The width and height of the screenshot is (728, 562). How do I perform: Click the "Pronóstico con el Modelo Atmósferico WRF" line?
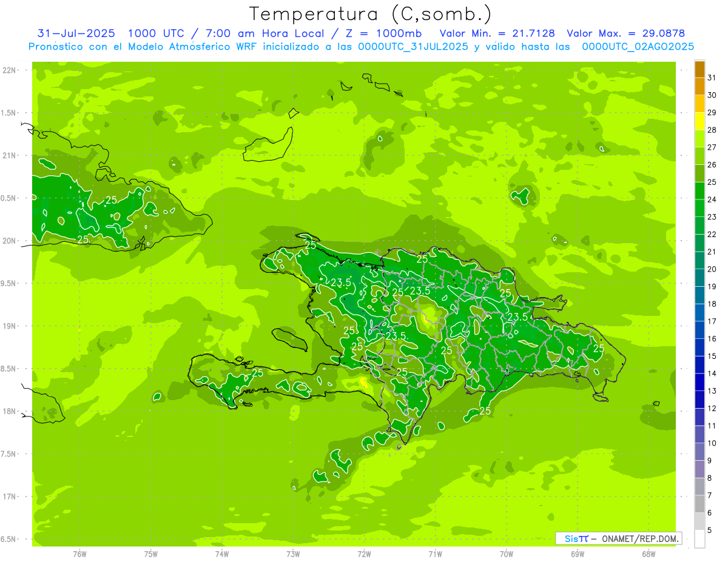pos(362,47)
